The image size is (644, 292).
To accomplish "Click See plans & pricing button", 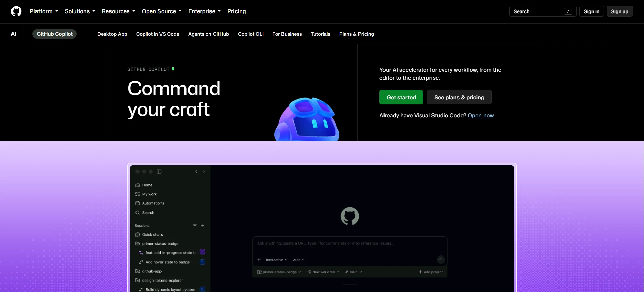I will [459, 97].
